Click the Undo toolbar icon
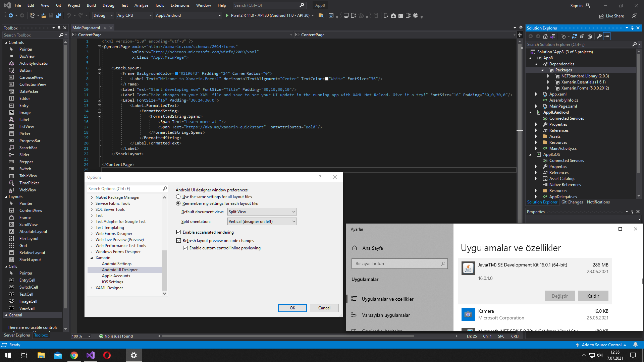Screen dimensions: 644x362 [68, 15]
